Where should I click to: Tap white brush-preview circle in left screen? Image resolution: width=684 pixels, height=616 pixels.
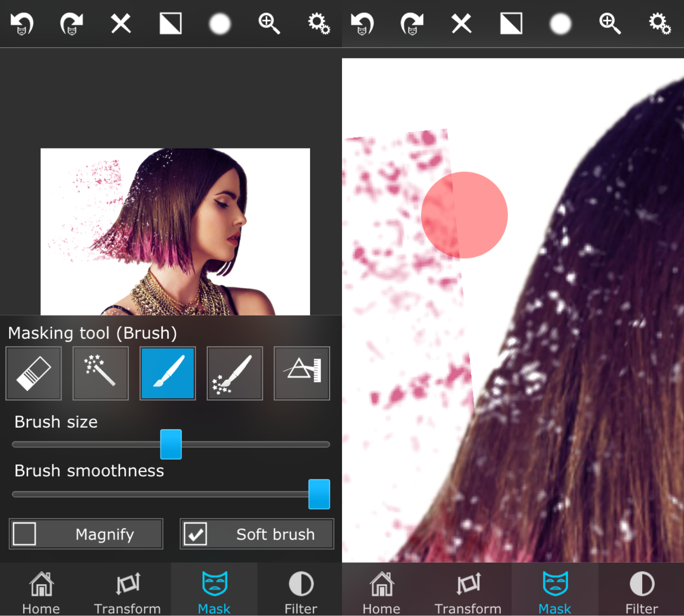220,24
